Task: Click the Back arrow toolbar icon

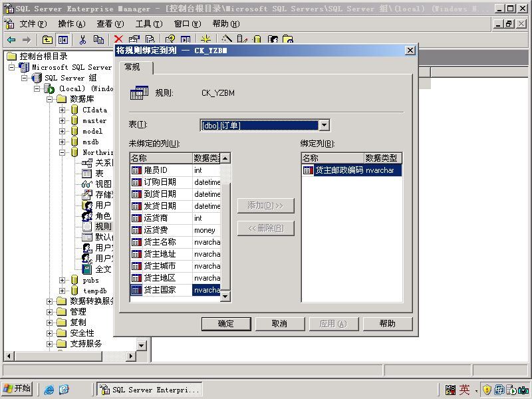Action: (x=11, y=40)
